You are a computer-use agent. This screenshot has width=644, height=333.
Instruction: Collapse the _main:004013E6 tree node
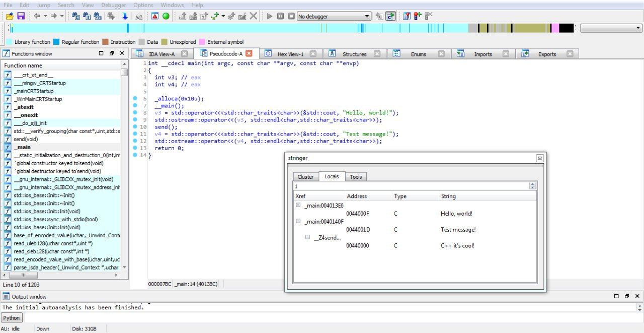298,206
